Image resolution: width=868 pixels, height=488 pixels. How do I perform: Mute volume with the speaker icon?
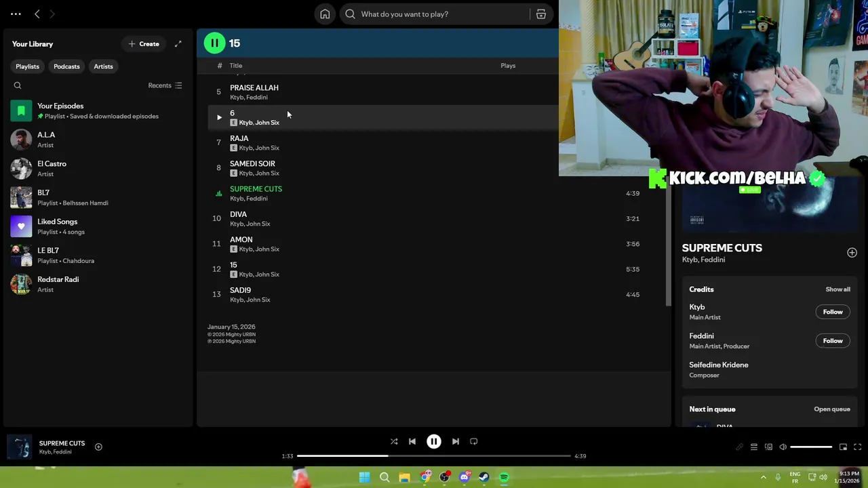point(783,447)
